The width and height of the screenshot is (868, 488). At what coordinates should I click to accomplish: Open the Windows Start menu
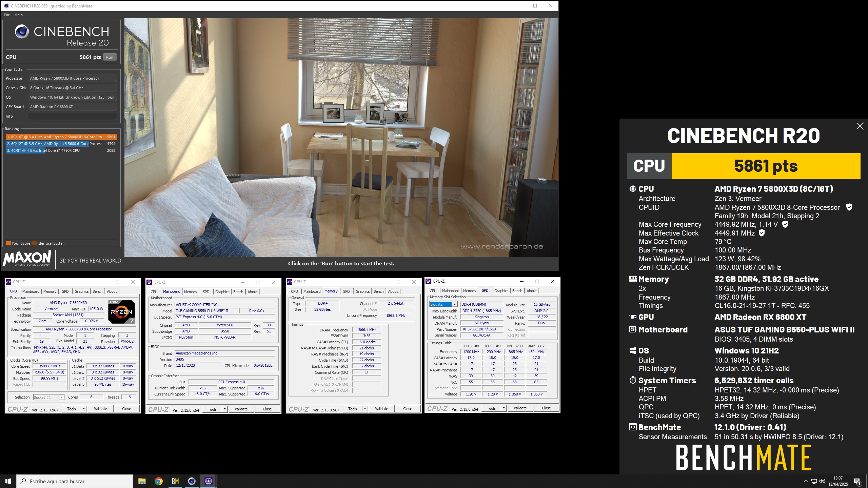[x=8, y=481]
